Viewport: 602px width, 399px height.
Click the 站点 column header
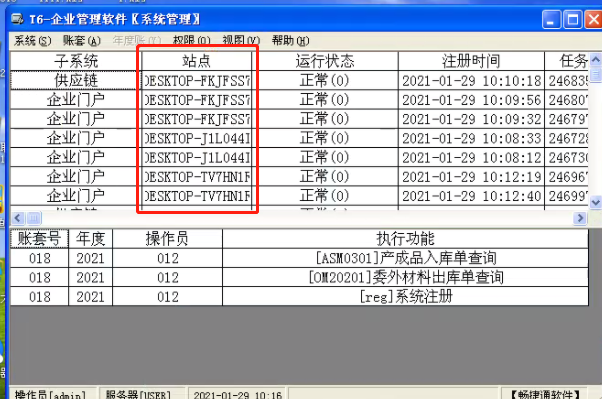(x=197, y=61)
